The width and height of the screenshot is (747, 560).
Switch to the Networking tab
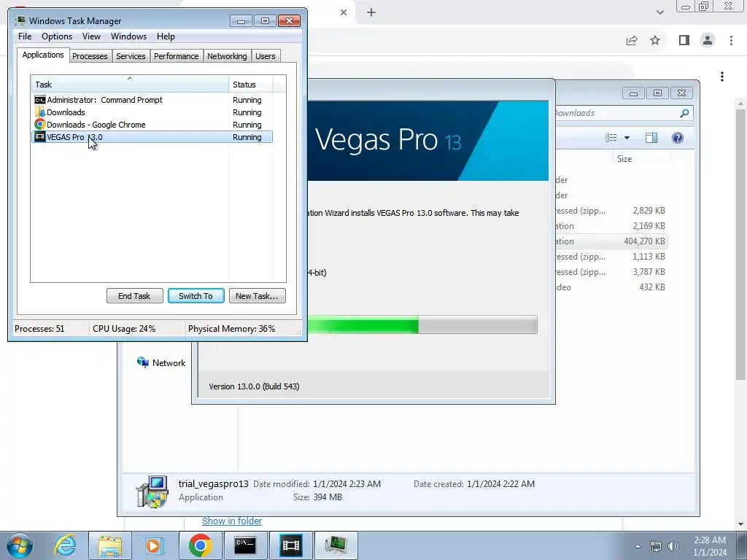point(227,56)
